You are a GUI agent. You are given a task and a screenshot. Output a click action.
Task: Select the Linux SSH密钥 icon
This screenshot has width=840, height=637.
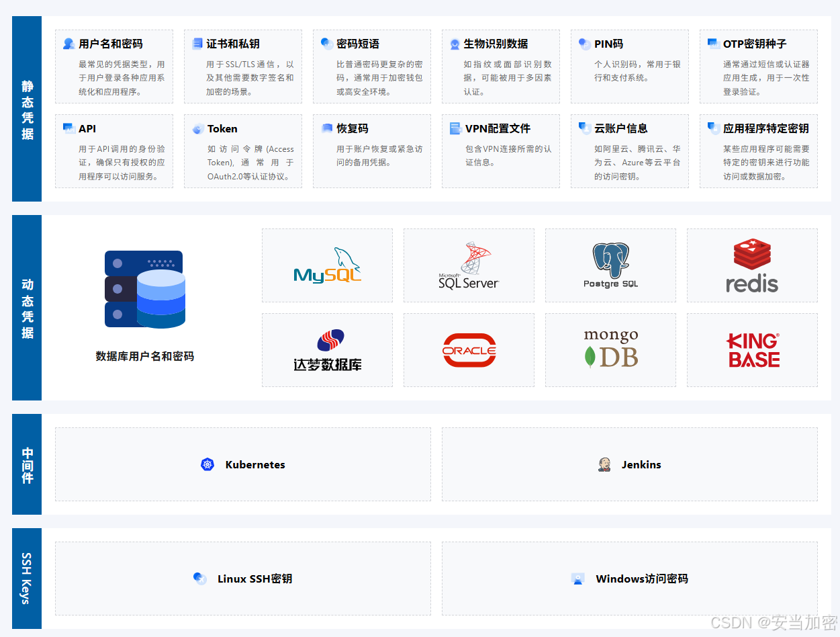(x=199, y=579)
